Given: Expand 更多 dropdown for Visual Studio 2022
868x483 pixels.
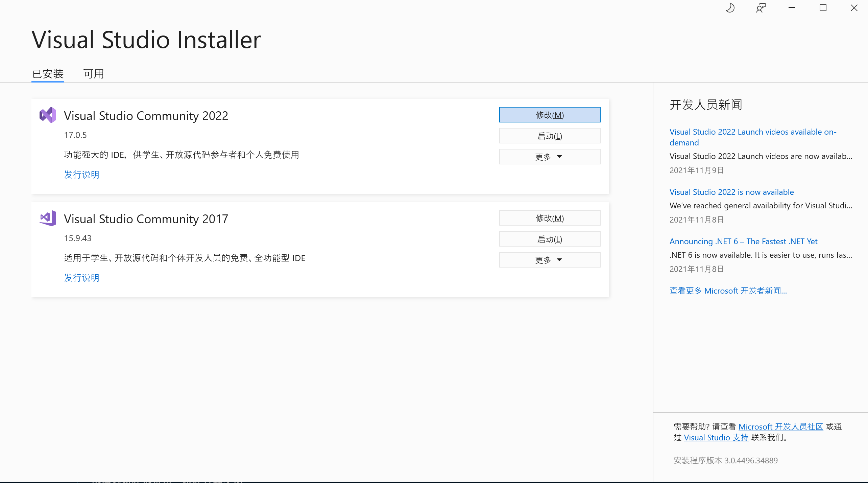Looking at the screenshot, I should 550,157.
